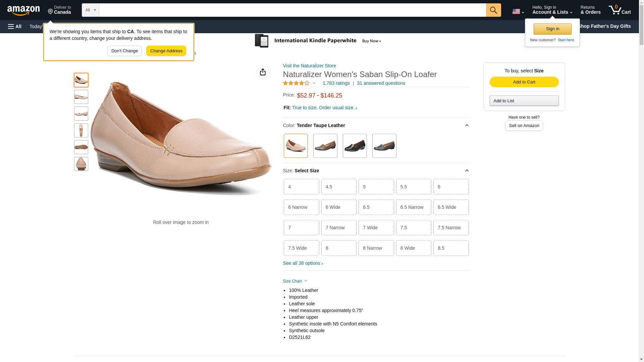644x362 pixels.
Task: Select size 8 Wide option
Action: pos(413,248)
